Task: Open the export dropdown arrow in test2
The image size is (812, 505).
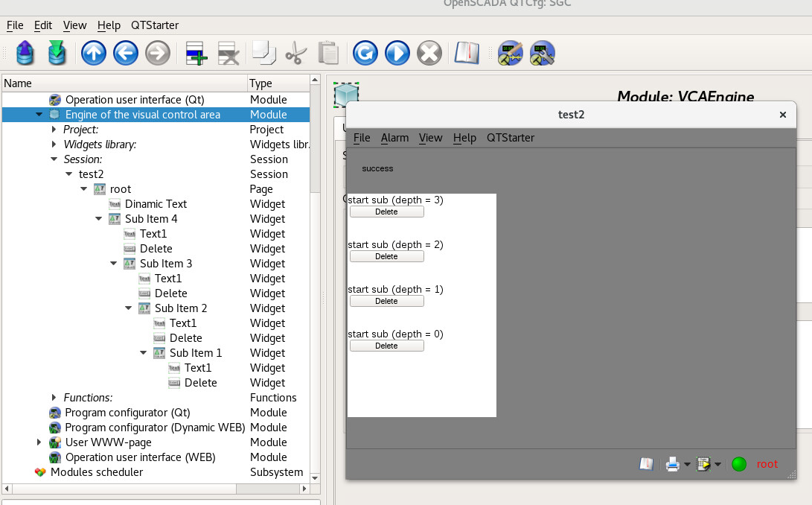Action: [717, 466]
